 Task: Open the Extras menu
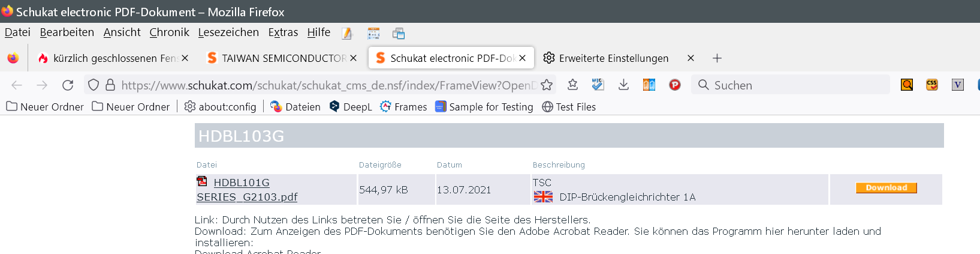point(283,32)
